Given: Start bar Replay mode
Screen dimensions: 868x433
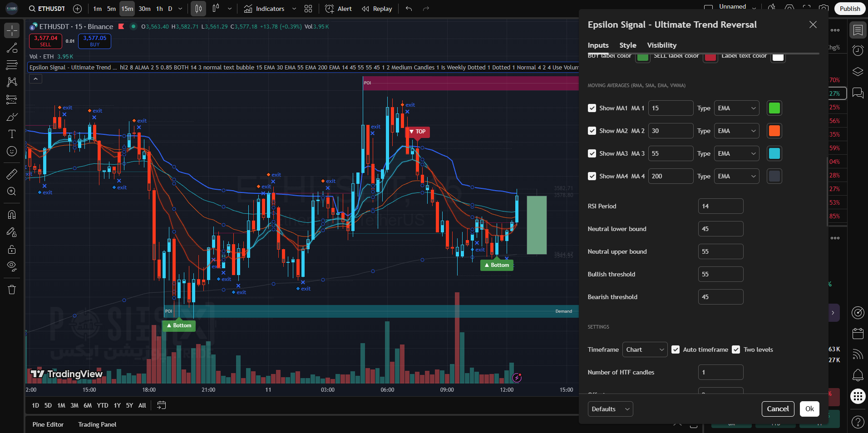Looking at the screenshot, I should pyautogui.click(x=377, y=9).
